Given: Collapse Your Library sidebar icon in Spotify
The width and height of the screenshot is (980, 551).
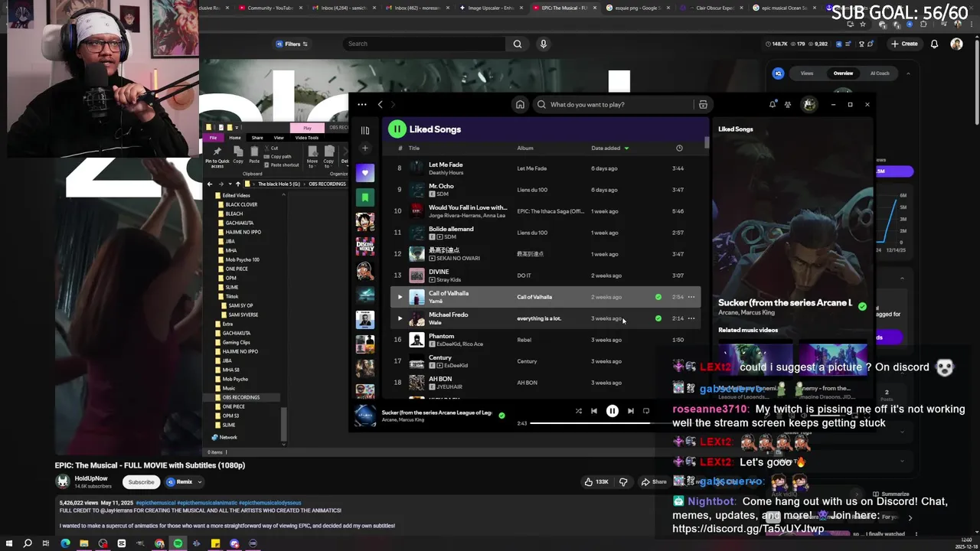Looking at the screenshot, I should (x=365, y=130).
